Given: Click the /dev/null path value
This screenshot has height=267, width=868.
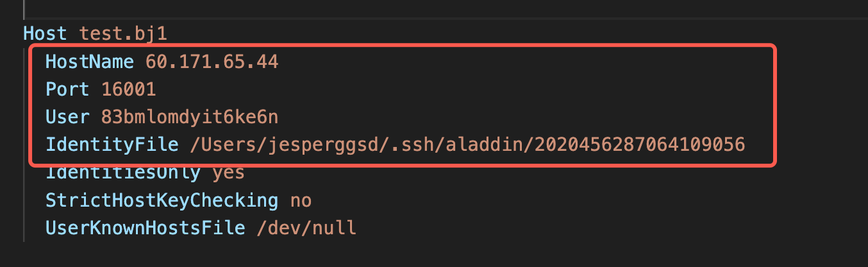Looking at the screenshot, I should point(306,228).
